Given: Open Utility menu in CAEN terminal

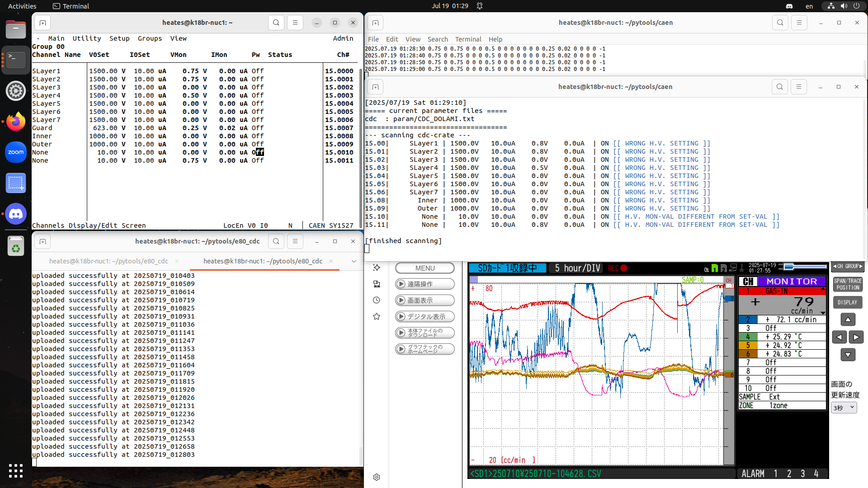Looking at the screenshot, I should [x=87, y=38].
